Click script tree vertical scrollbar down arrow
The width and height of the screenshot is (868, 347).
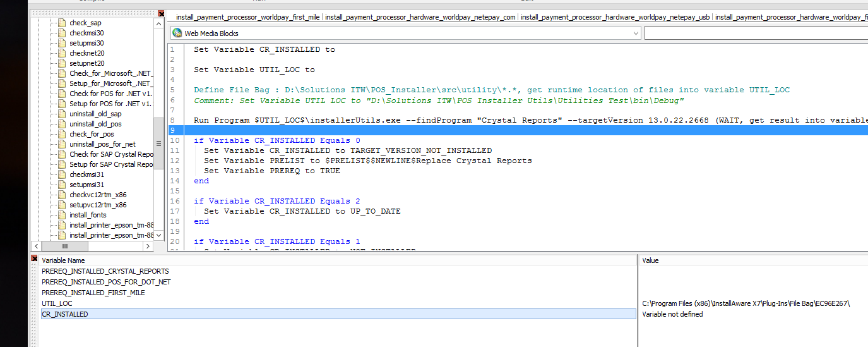click(158, 234)
